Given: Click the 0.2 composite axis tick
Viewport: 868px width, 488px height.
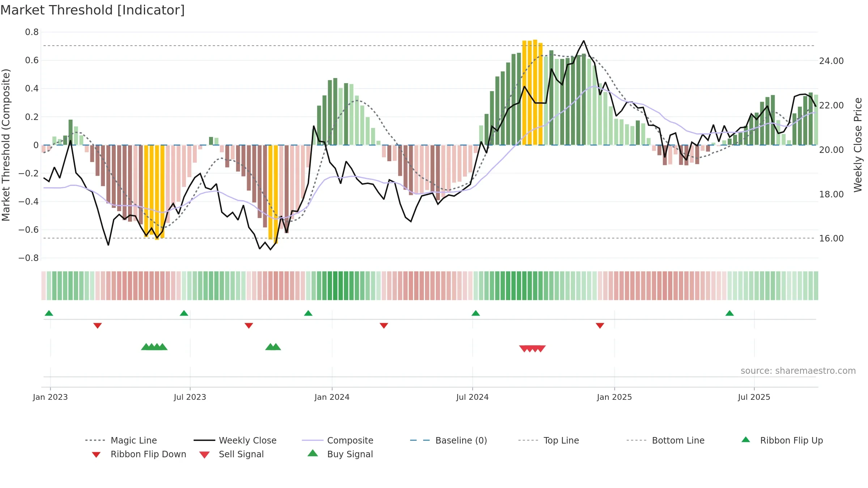Looking at the screenshot, I should [32, 117].
